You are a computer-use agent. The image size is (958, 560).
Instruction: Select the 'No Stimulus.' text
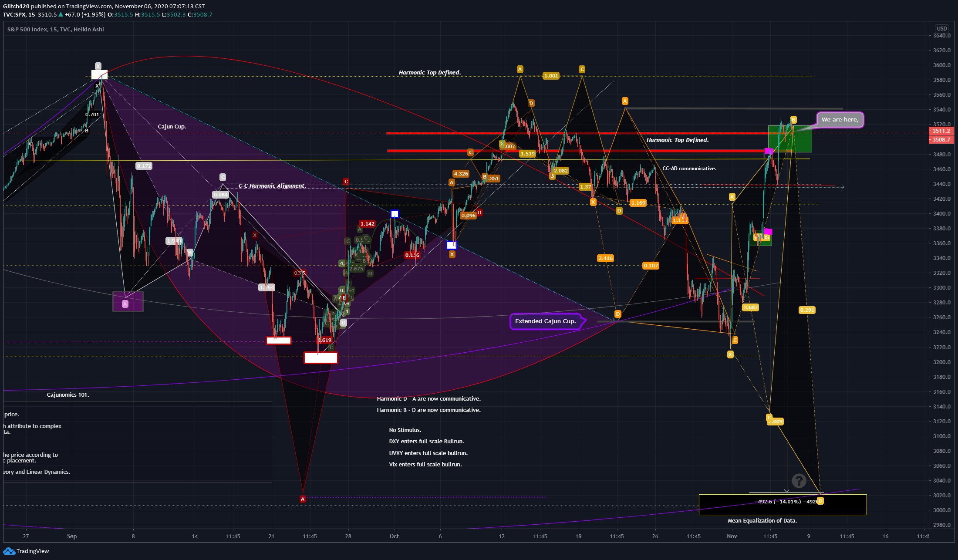click(405, 430)
